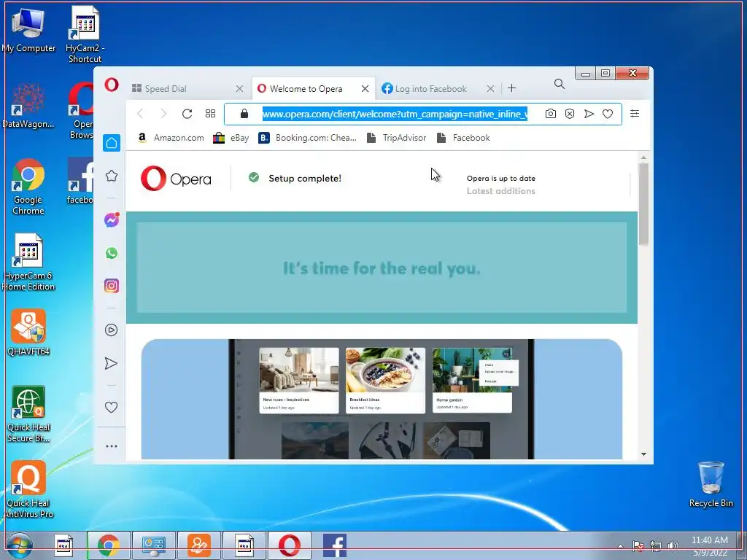Click Latest additions link

(500, 191)
